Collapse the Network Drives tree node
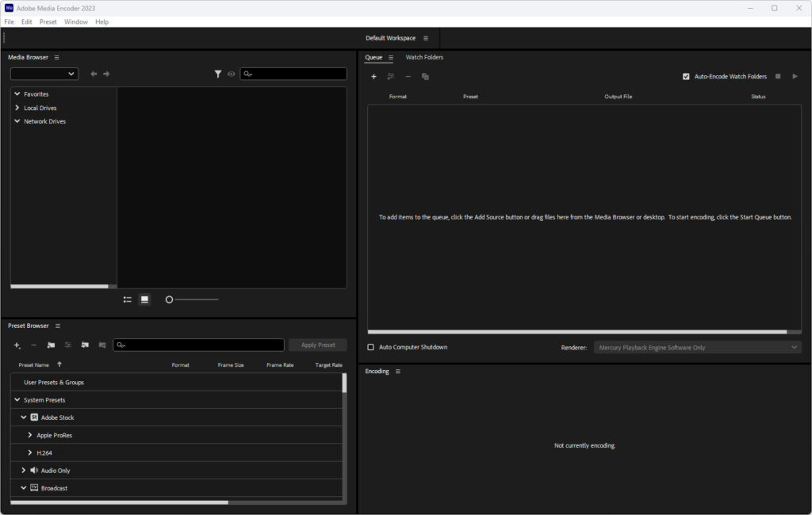This screenshot has height=515, width=812. click(17, 121)
